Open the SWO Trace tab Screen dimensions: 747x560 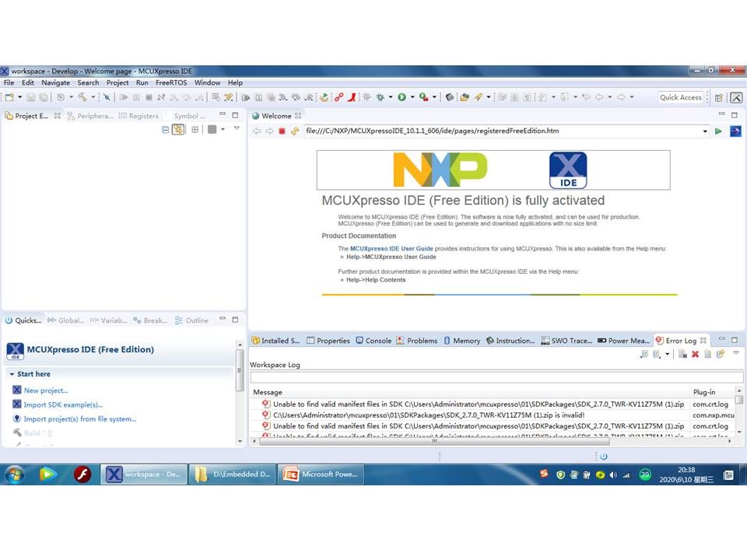click(x=566, y=341)
